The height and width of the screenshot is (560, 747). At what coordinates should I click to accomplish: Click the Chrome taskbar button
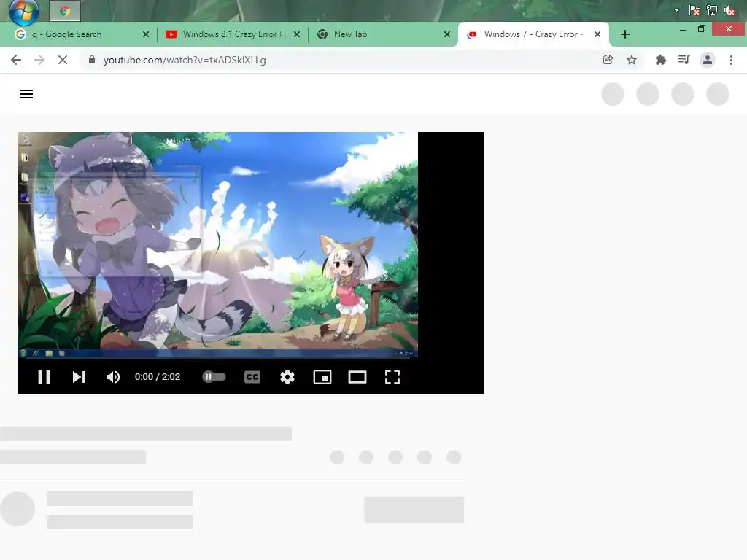[65, 11]
